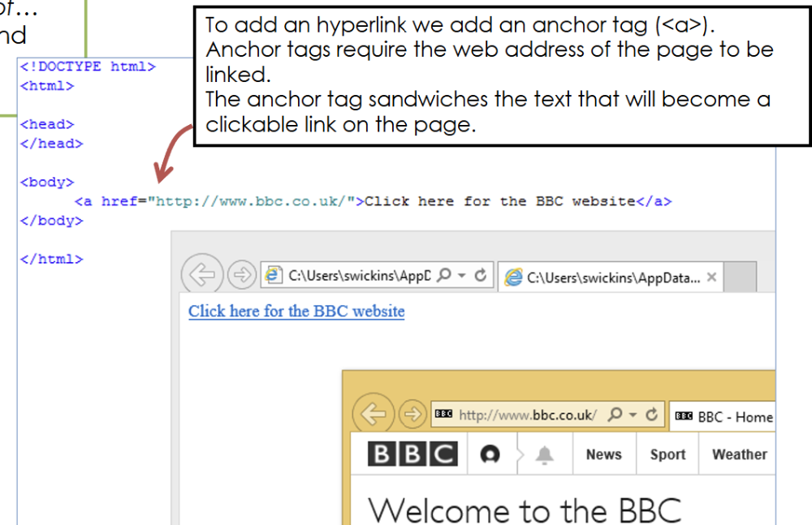Open a new tab in the upper browser
Viewport: 812px width, 525px height.
tap(739, 278)
